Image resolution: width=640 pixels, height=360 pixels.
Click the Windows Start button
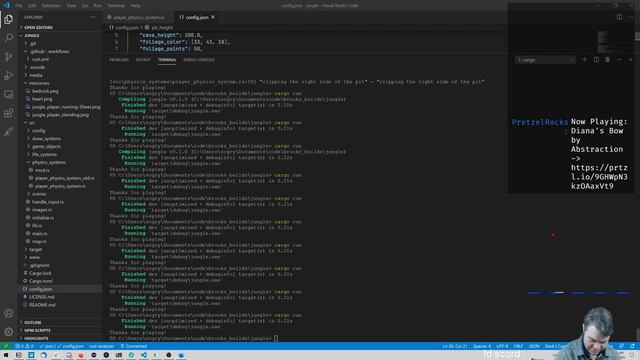point(6,355)
